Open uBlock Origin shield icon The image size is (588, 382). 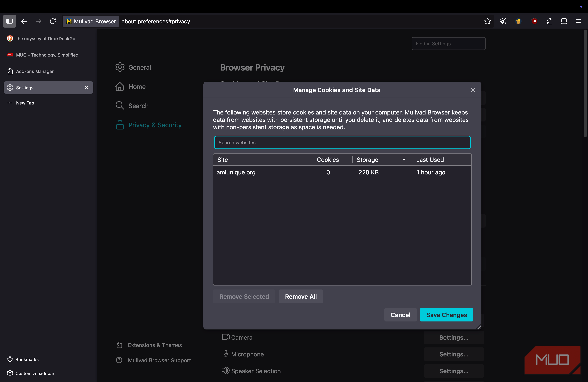(x=534, y=21)
